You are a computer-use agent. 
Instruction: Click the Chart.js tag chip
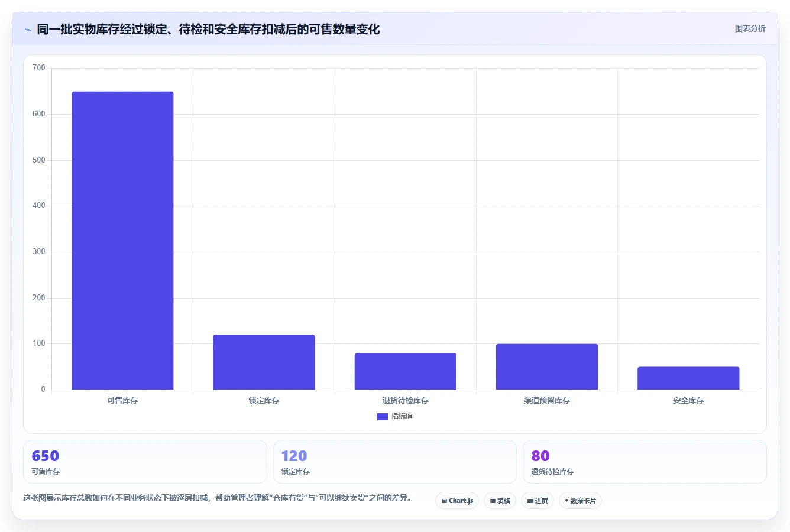tap(457, 501)
